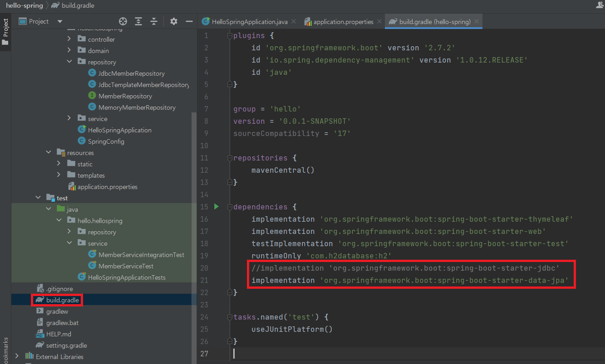
Task: Expand the domain package
Action: point(69,51)
